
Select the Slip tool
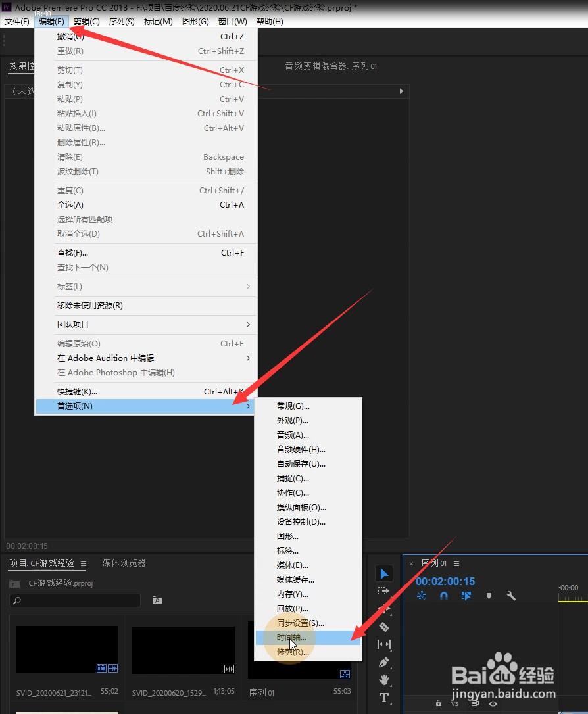pyautogui.click(x=384, y=644)
